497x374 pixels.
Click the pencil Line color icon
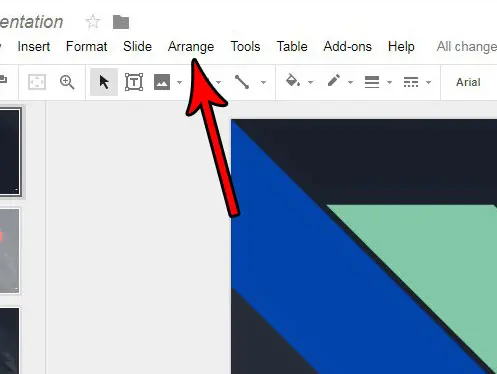334,81
